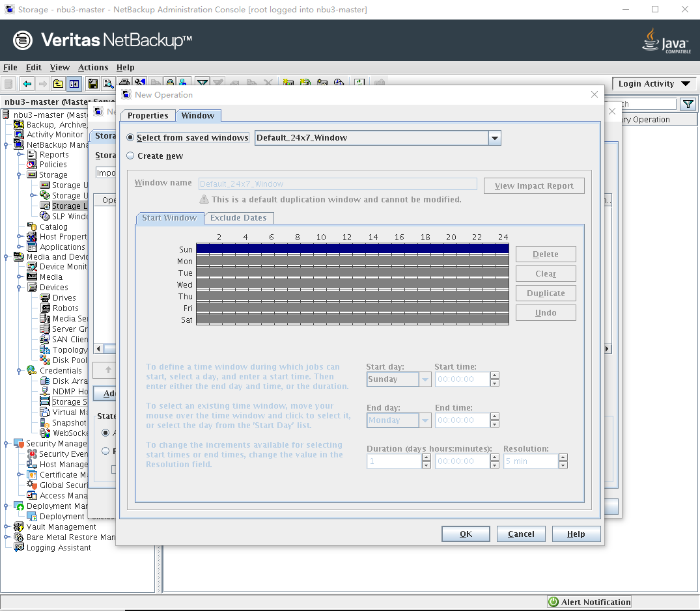Click the Sunday time window bar

352,249
